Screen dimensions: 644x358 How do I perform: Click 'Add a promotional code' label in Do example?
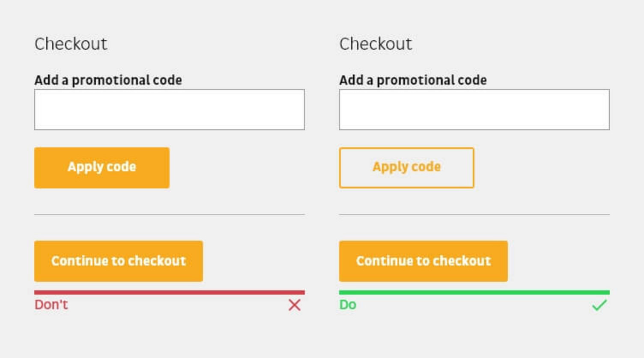413,80
